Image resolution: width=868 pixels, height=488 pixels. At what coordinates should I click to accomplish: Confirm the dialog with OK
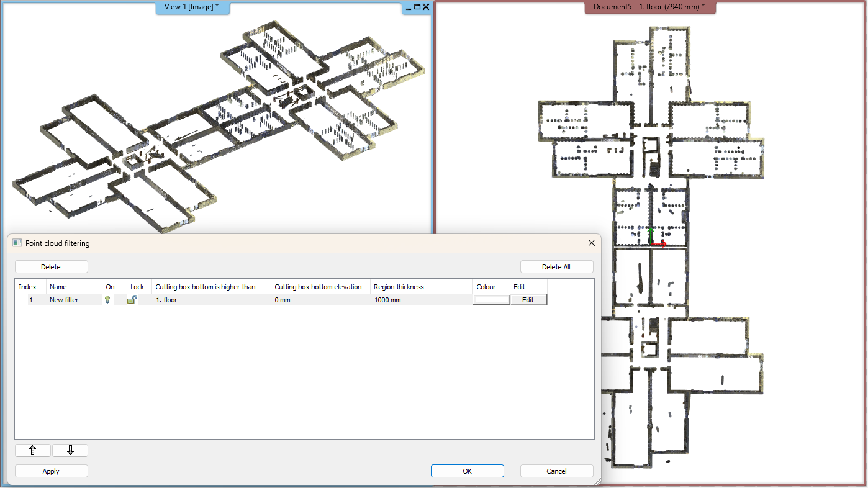[x=467, y=471]
